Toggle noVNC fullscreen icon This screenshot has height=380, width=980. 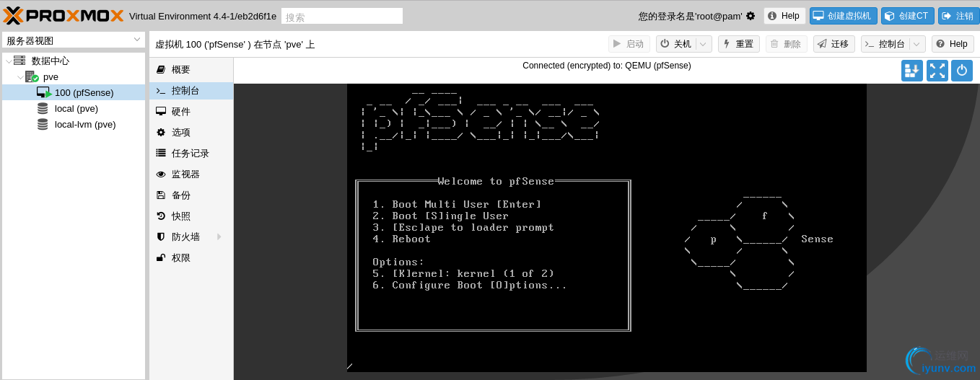tap(937, 71)
